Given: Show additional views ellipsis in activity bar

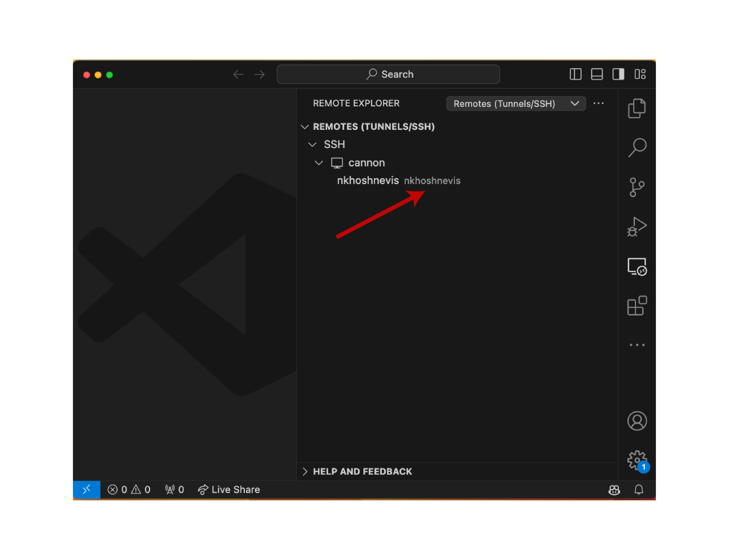Looking at the screenshot, I should 637,345.
